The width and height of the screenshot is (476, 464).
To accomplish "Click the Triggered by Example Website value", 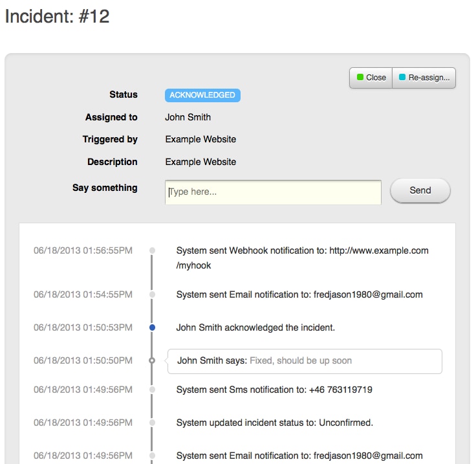I will (x=200, y=139).
